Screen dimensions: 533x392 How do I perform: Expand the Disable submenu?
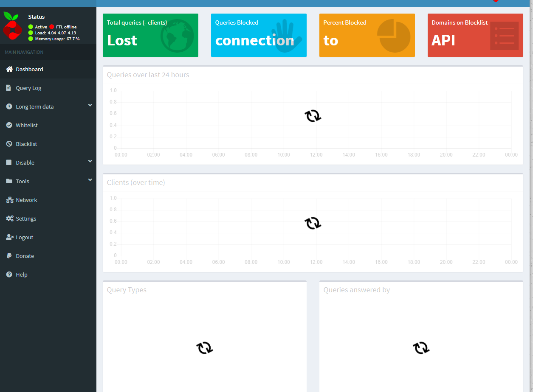(x=90, y=161)
